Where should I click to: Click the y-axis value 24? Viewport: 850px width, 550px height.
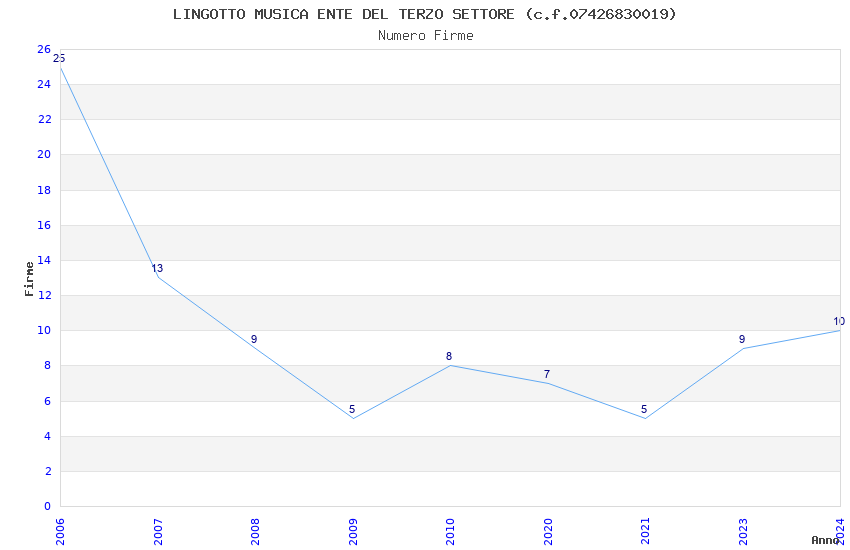click(44, 84)
